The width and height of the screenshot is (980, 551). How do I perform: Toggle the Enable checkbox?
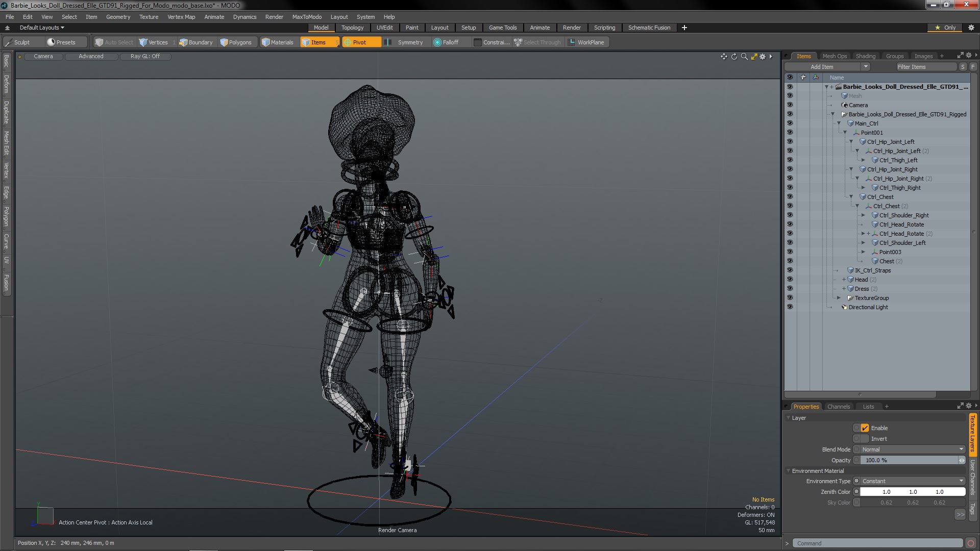tap(865, 428)
